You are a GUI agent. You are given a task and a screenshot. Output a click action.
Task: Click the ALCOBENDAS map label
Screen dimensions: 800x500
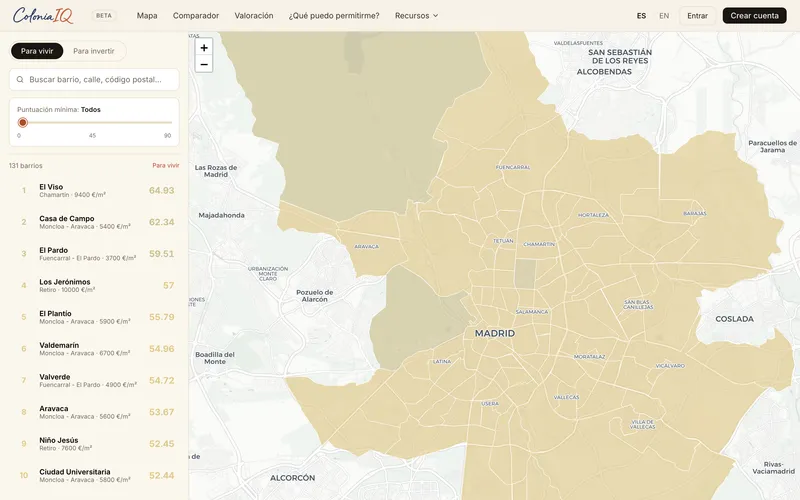pyautogui.click(x=604, y=72)
